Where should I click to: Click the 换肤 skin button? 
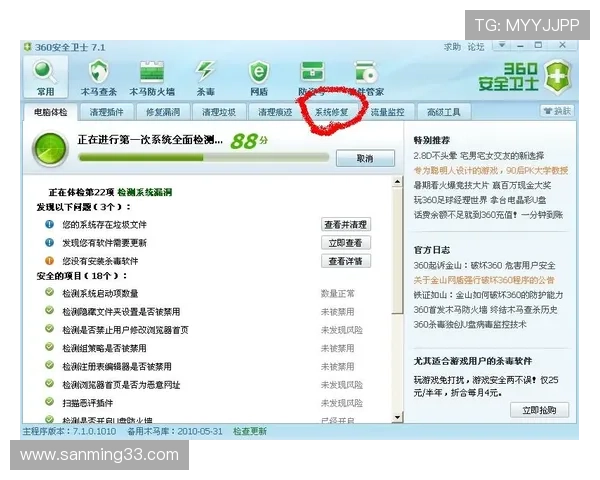tap(557, 111)
